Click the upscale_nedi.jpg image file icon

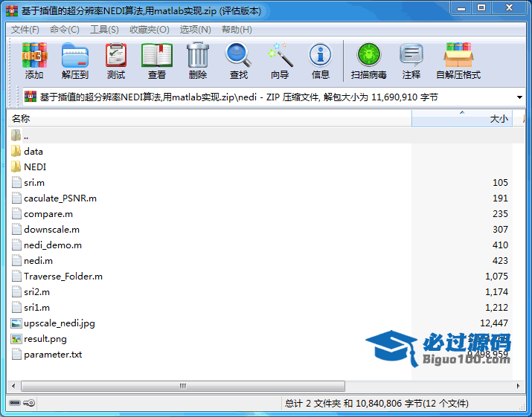point(16,323)
